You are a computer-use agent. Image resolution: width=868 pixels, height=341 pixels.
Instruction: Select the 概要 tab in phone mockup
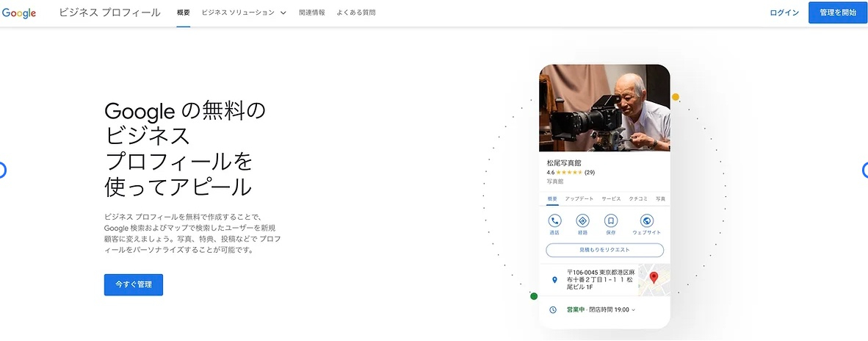[x=552, y=198]
